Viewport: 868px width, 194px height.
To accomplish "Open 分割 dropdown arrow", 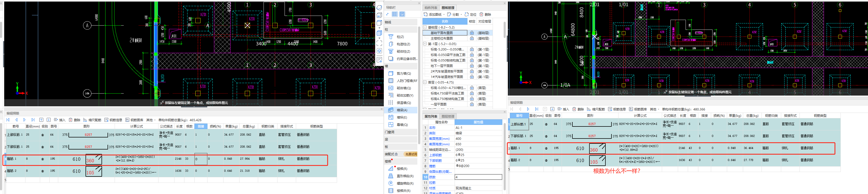I will click(461, 14).
